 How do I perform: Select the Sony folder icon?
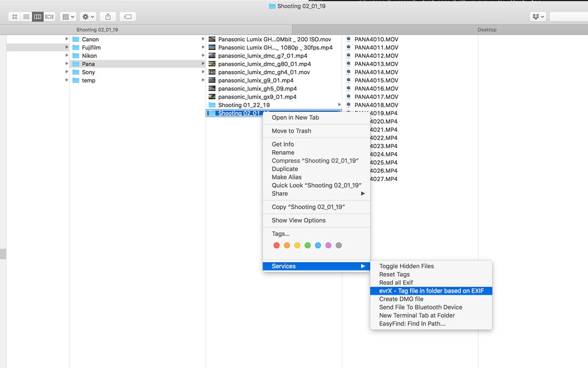coord(76,72)
